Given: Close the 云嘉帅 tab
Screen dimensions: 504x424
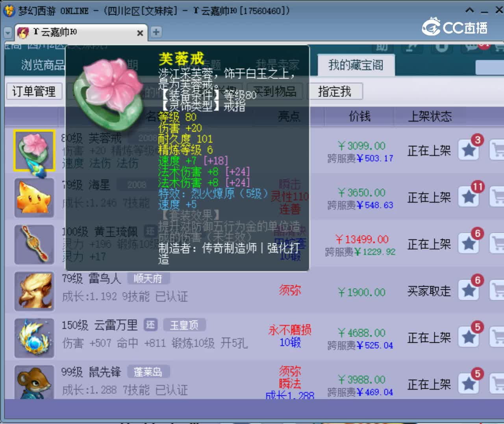Looking at the screenshot, I should pos(140,33).
